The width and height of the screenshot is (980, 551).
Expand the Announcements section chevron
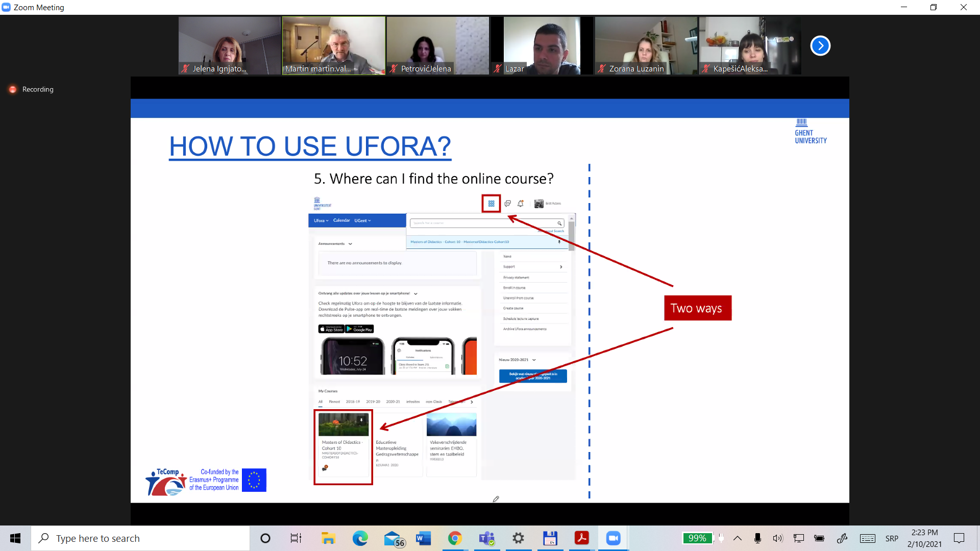(350, 244)
